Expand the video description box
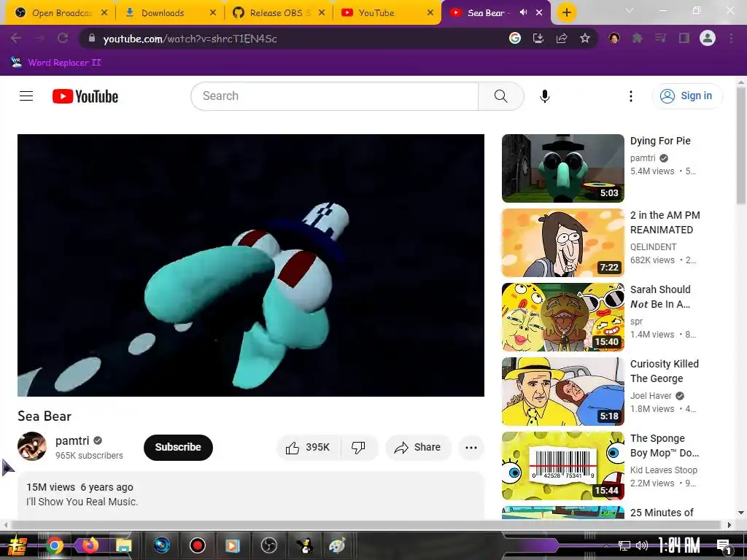Screen dimensions: 747x560 tap(251, 495)
